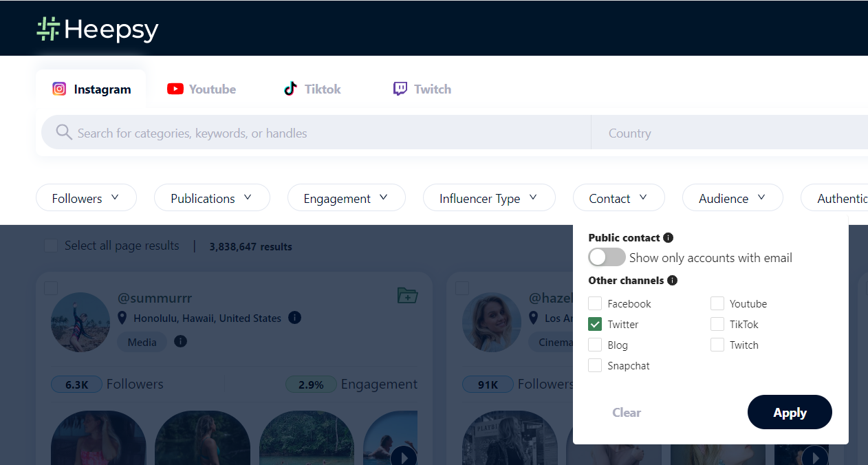
Task: Add @summurrr to a list folder
Action: tap(408, 296)
